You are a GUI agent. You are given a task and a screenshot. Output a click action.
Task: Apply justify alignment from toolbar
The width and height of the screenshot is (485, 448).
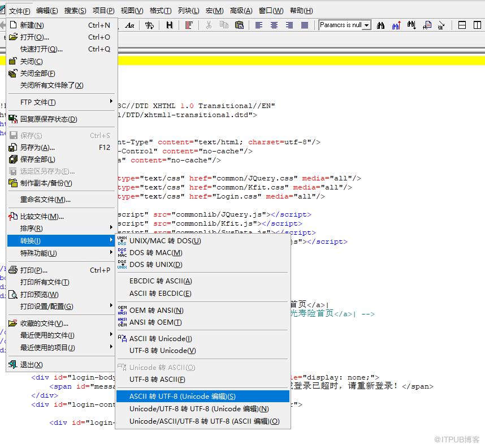click(x=305, y=25)
